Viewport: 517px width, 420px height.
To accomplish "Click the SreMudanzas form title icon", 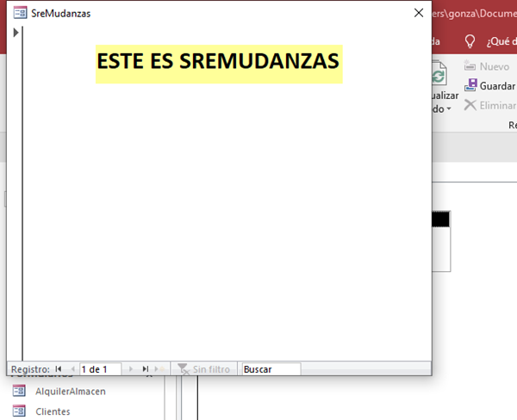I will [x=20, y=13].
